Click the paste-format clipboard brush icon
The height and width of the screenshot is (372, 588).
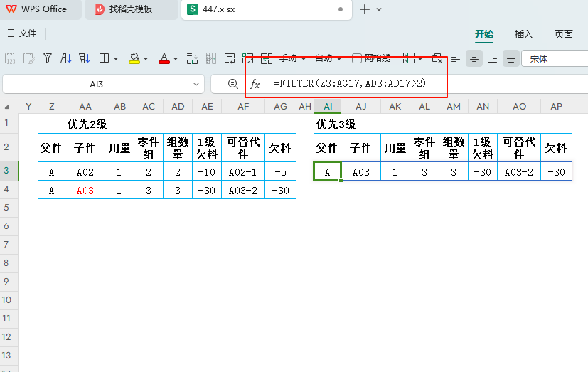28,58
